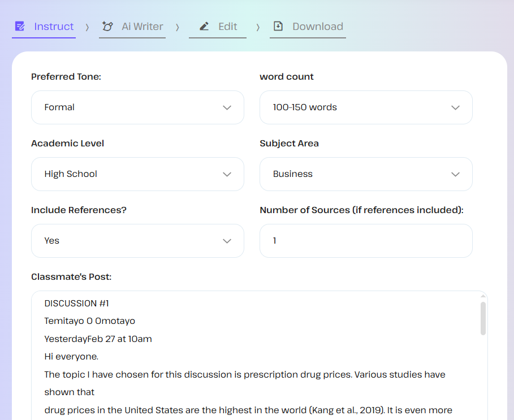Image resolution: width=514 pixels, height=420 pixels.
Task: Click the chevron arrow in Include References field
Action: tap(227, 241)
